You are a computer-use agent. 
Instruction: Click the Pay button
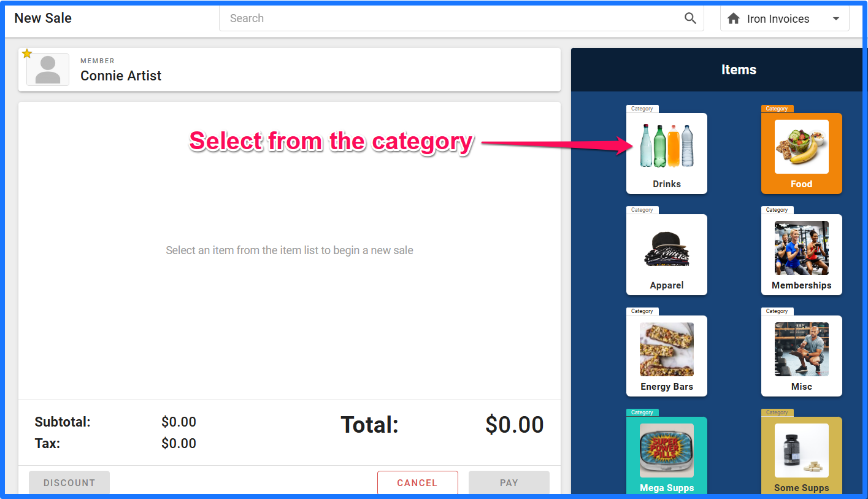(x=509, y=482)
